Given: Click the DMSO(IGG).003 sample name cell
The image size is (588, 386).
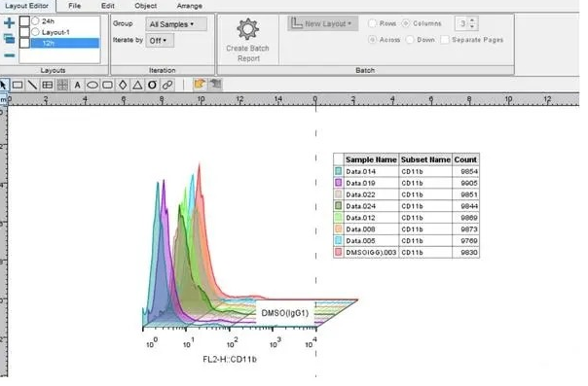Looking at the screenshot, I should 371,253.
